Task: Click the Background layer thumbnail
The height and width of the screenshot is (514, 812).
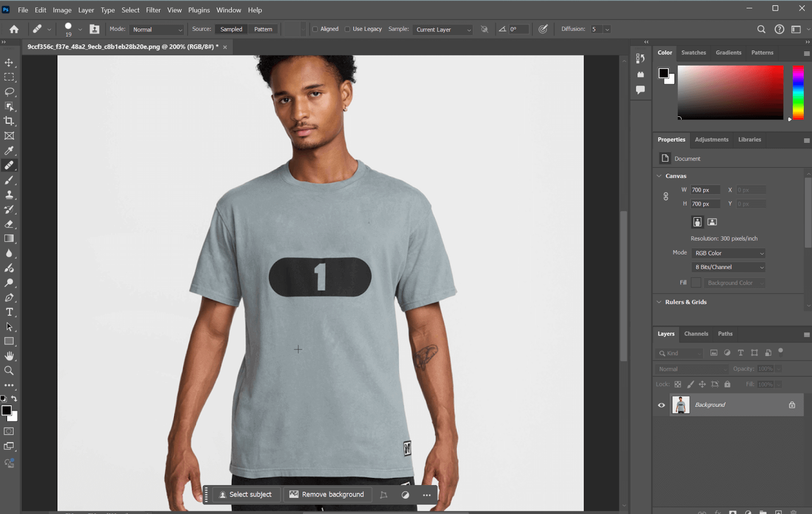Action: [681, 405]
